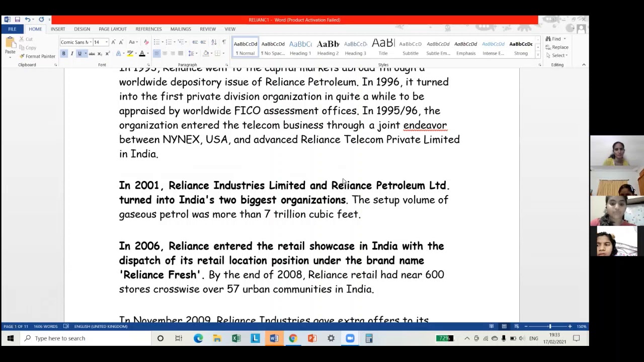Switch to the INSERT tab

(x=58, y=29)
